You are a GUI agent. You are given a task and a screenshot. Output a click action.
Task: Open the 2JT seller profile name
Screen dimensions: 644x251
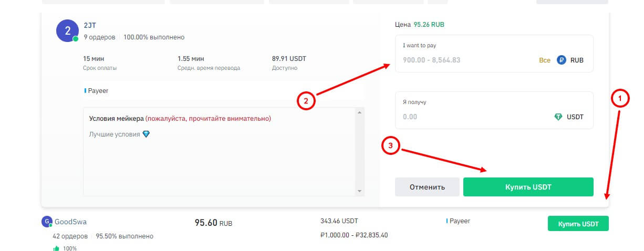pyautogui.click(x=90, y=25)
